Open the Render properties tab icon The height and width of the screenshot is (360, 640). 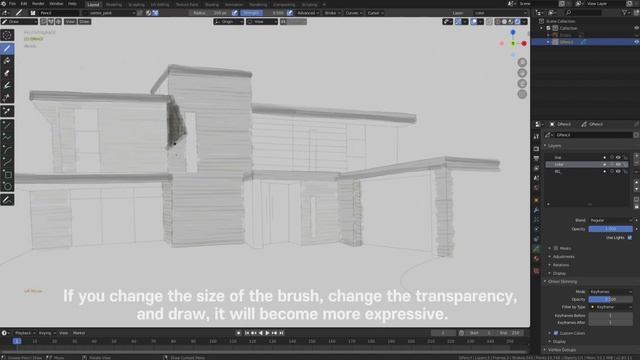pos(536,149)
